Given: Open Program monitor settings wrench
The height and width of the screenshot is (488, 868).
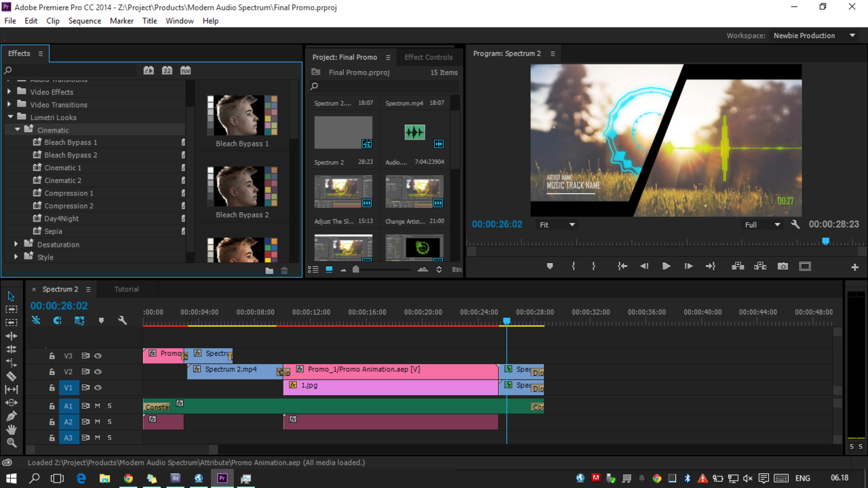Looking at the screenshot, I should pyautogui.click(x=795, y=224).
